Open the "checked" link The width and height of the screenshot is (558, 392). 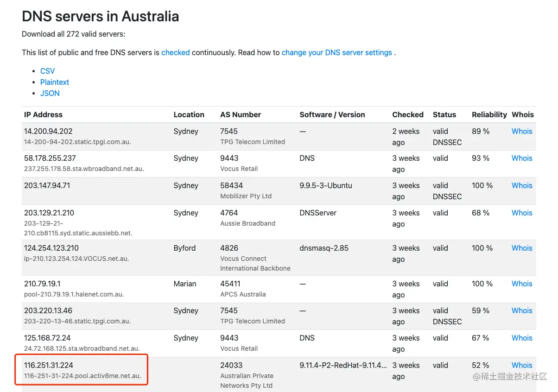click(175, 52)
